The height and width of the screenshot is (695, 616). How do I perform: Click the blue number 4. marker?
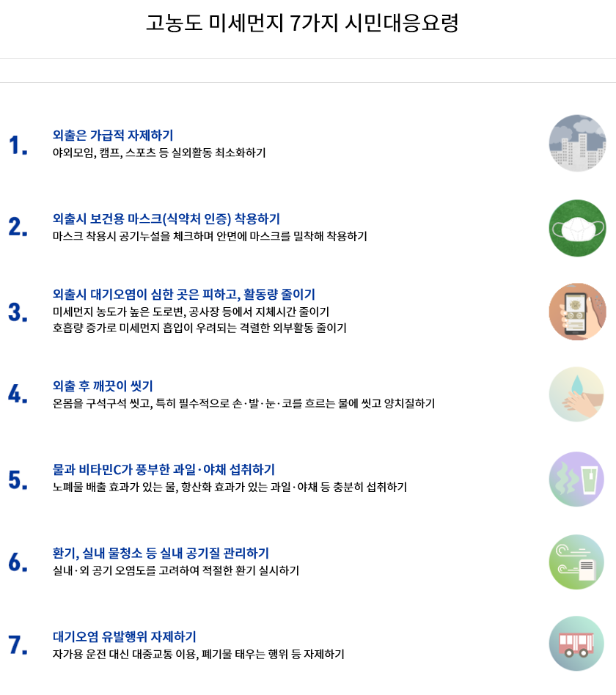pos(18,395)
